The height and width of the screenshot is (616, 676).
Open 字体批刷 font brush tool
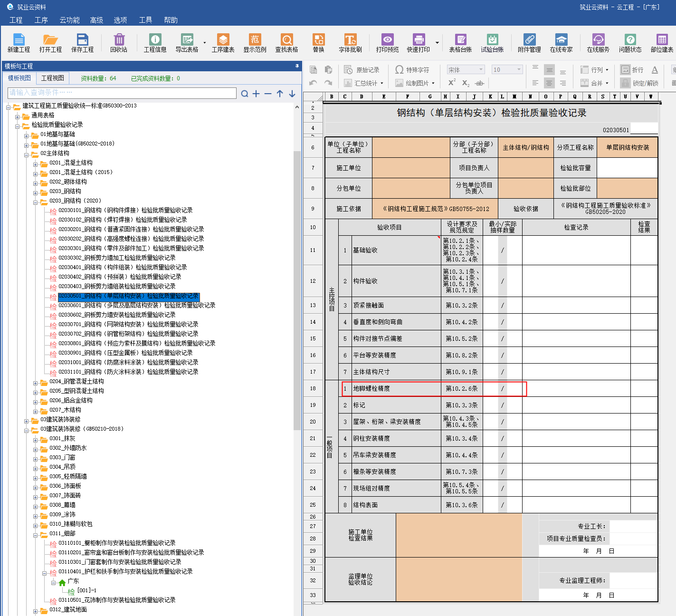pyautogui.click(x=350, y=43)
